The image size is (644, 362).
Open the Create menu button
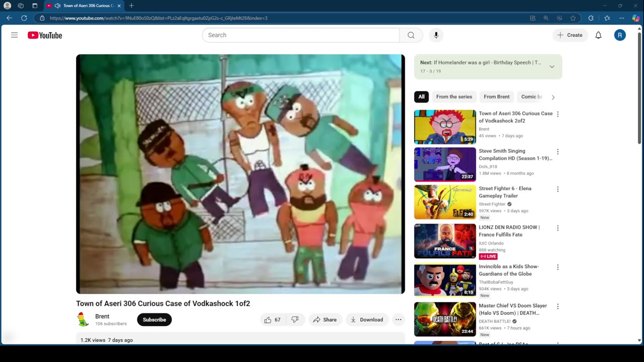click(570, 35)
